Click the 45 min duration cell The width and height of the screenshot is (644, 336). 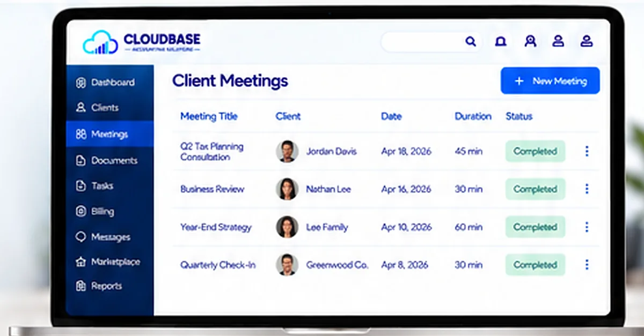[469, 151]
